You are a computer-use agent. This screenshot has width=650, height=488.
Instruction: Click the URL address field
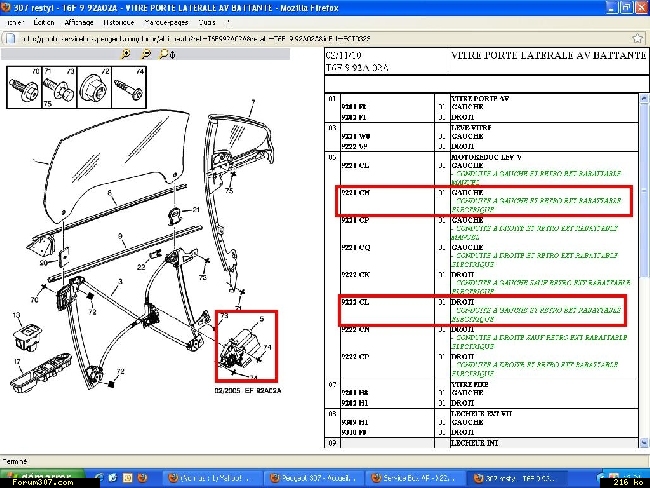click(x=323, y=39)
